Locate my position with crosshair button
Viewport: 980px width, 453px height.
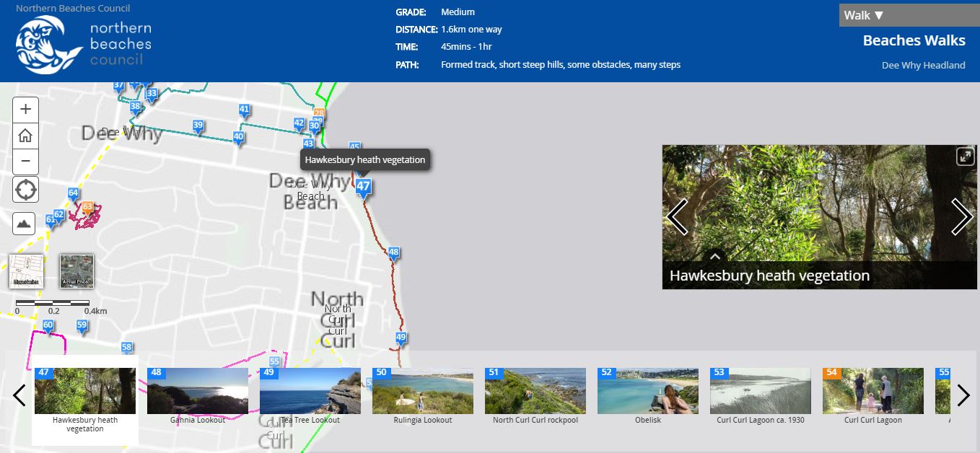pyautogui.click(x=25, y=190)
